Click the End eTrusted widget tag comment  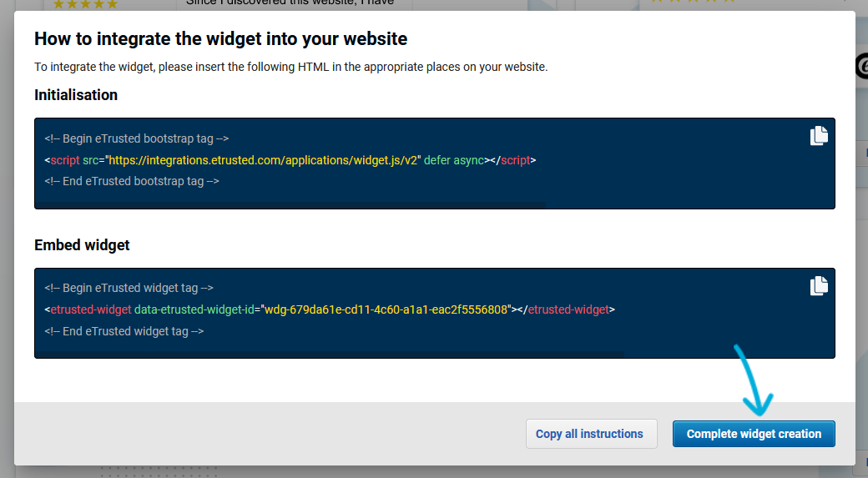[124, 331]
